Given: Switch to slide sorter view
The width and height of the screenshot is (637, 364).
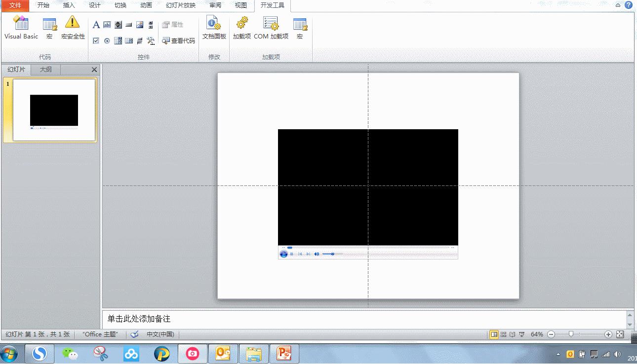Looking at the screenshot, I should [503, 334].
